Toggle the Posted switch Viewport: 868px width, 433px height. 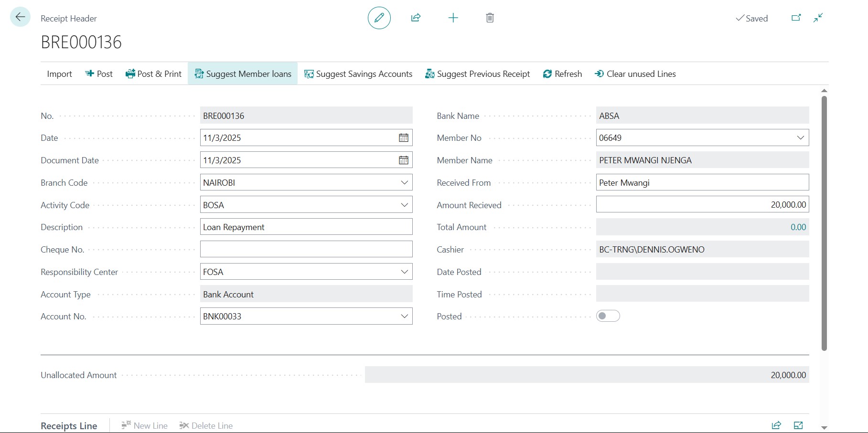tap(608, 316)
